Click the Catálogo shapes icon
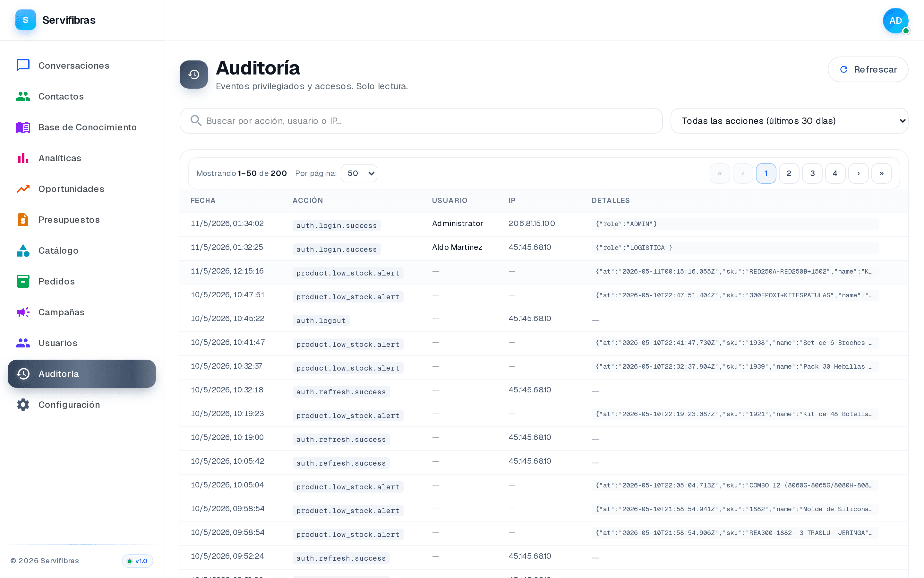Image resolution: width=924 pixels, height=578 pixels. [x=23, y=250]
